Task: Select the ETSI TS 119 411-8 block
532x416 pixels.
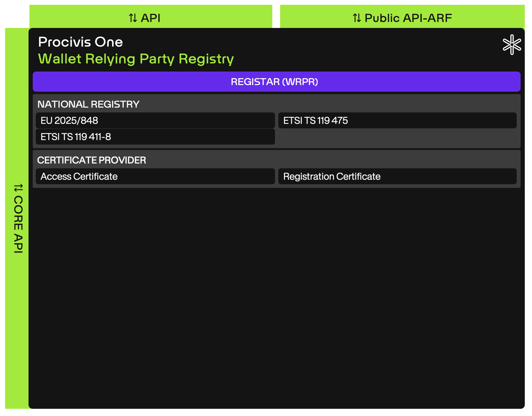Action: point(155,137)
